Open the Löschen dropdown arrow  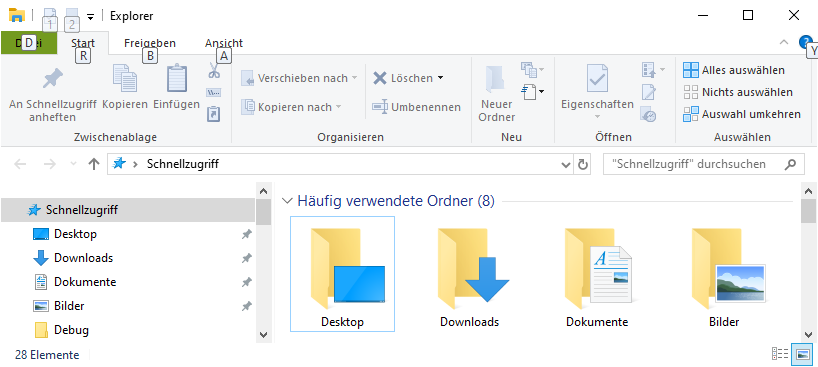(440, 78)
